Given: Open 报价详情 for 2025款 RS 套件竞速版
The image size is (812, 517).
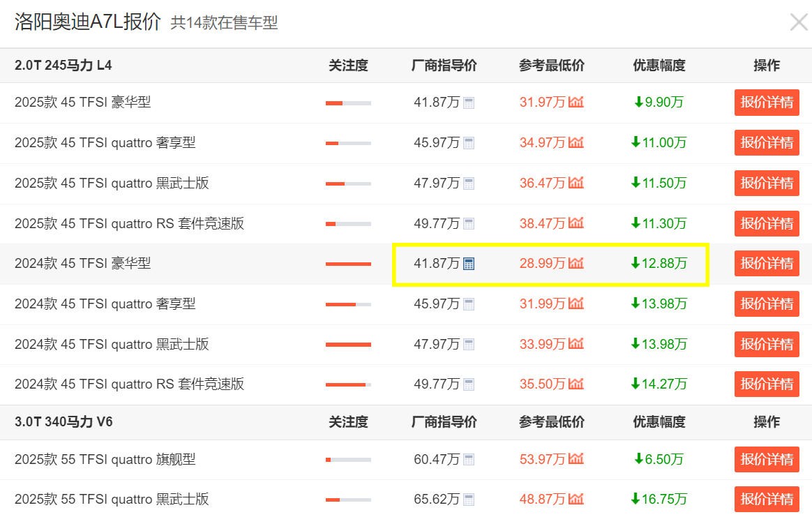Looking at the screenshot, I should pyautogui.click(x=767, y=224).
